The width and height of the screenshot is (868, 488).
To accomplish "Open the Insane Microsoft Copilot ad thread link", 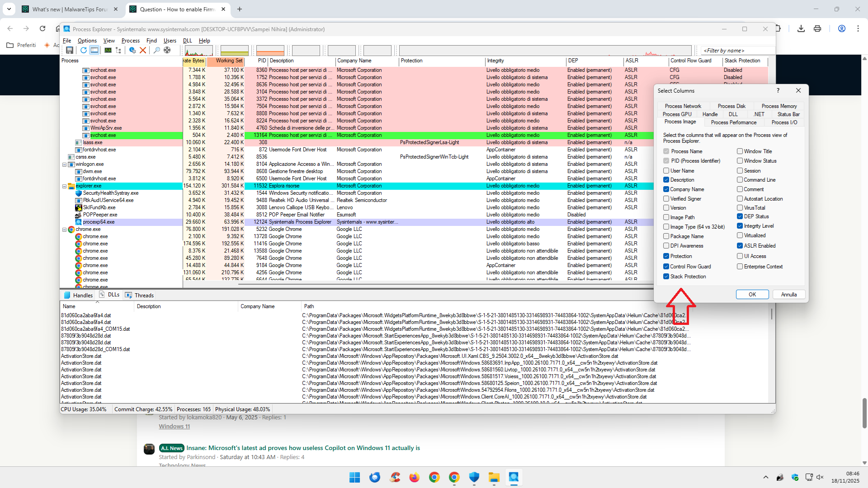I will coord(303,448).
